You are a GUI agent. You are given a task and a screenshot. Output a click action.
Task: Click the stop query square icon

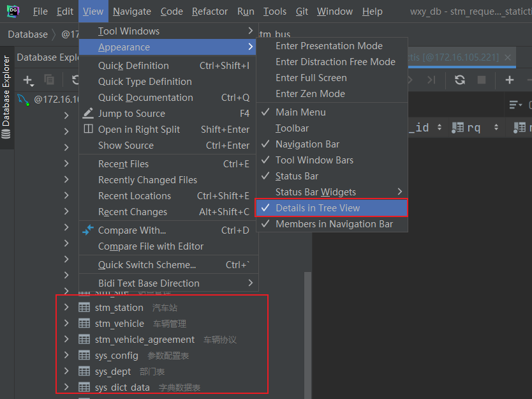tap(482, 80)
